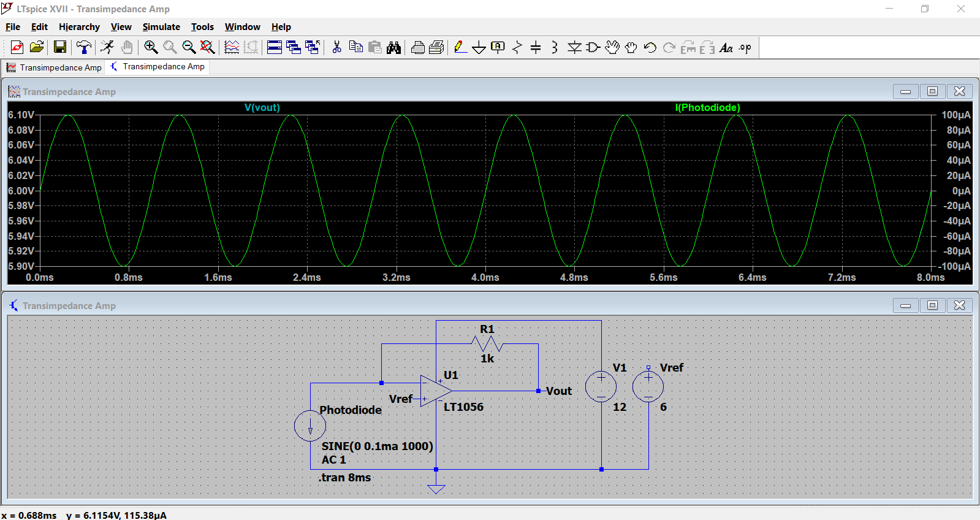The image size is (980, 520).
Task: Run the simulation with the running man icon
Action: [107, 47]
